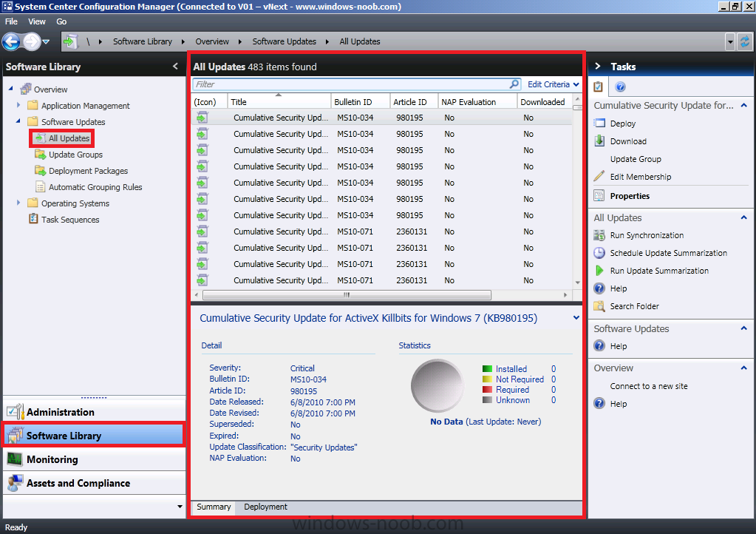Viewport: 756px width, 534px height.
Task: Click the Update Groups folder icon
Action: pyautogui.click(x=41, y=155)
